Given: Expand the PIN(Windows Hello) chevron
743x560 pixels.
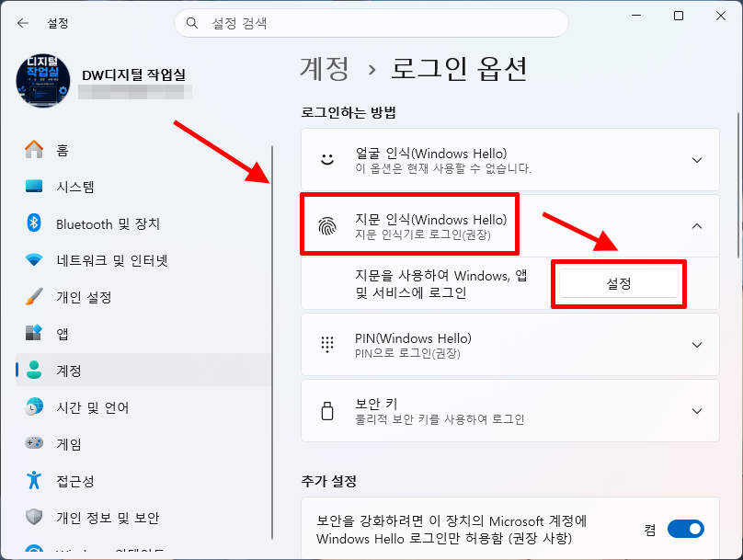Looking at the screenshot, I should click(x=697, y=345).
